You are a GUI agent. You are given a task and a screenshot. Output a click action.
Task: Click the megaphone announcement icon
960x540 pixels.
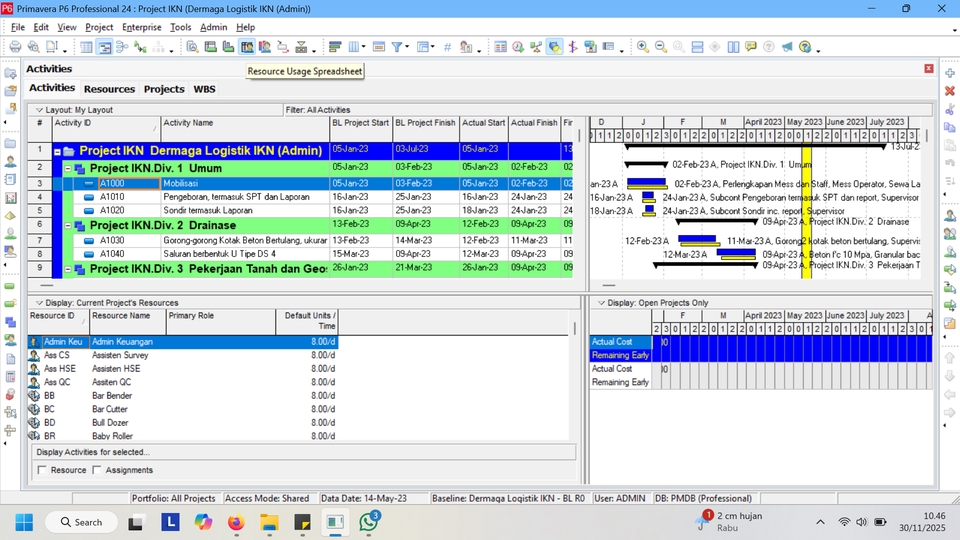click(x=787, y=47)
